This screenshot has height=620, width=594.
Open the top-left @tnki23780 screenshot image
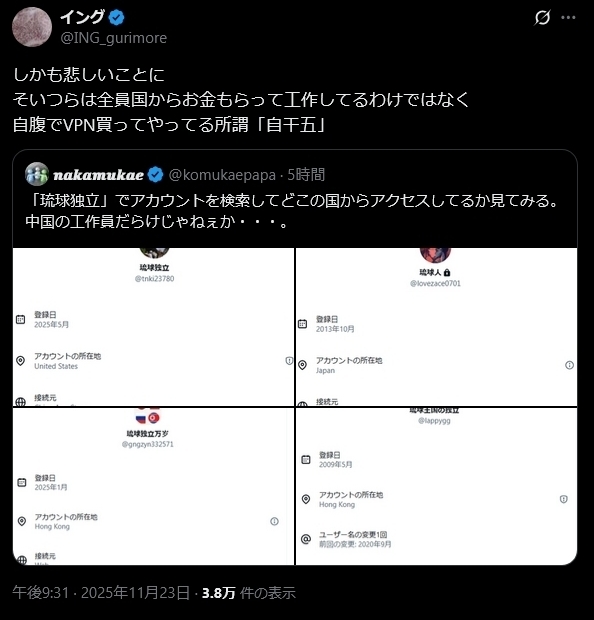tap(153, 327)
